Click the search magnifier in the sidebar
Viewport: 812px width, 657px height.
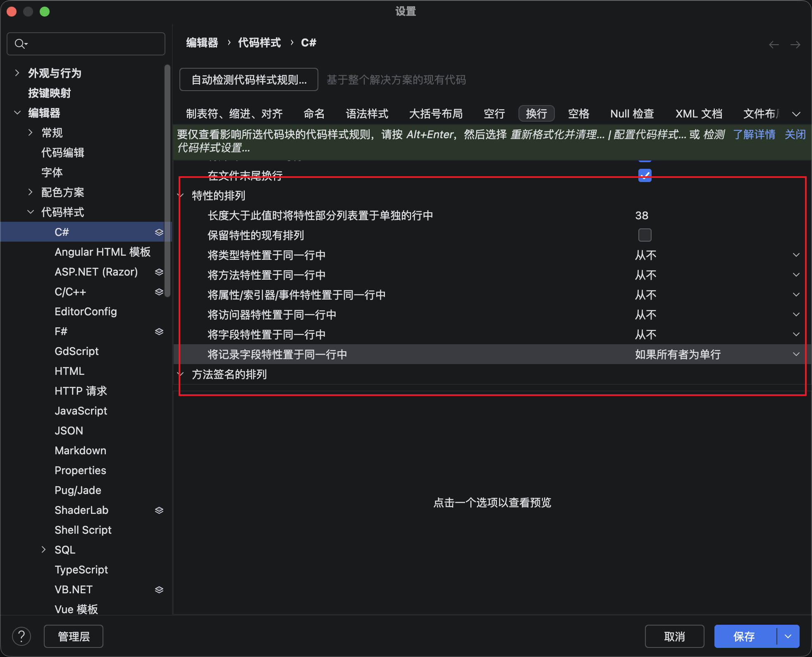[x=20, y=43]
